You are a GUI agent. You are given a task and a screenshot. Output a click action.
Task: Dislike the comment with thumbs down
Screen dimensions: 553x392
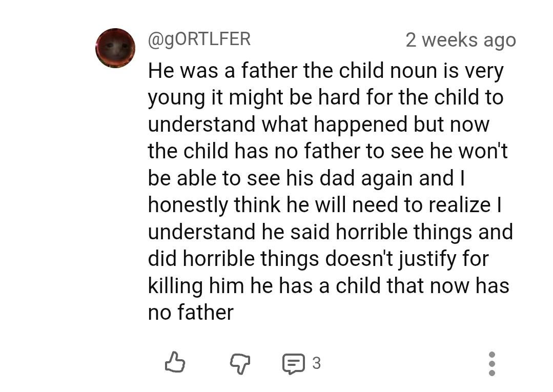(x=239, y=363)
